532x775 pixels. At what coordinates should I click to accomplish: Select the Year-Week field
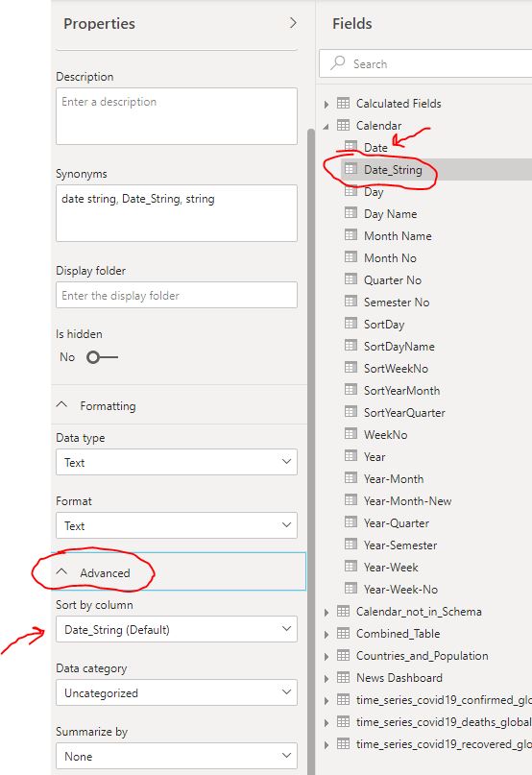(x=391, y=567)
